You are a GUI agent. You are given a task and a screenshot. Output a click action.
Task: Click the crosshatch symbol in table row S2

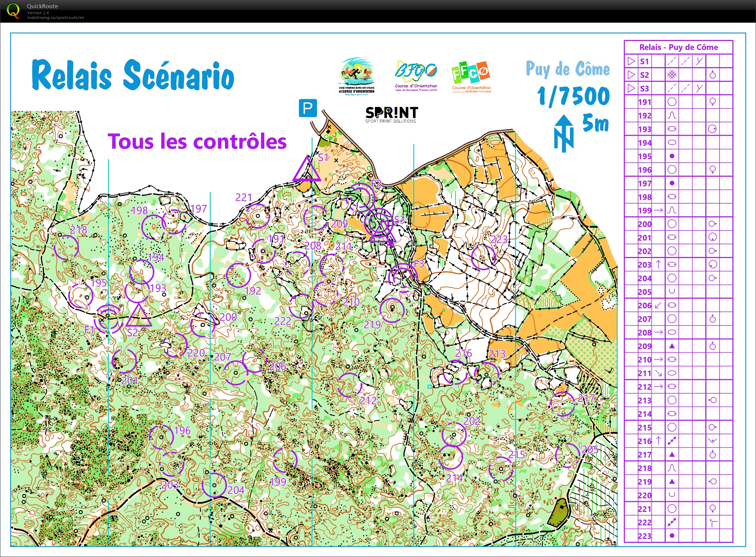672,75
